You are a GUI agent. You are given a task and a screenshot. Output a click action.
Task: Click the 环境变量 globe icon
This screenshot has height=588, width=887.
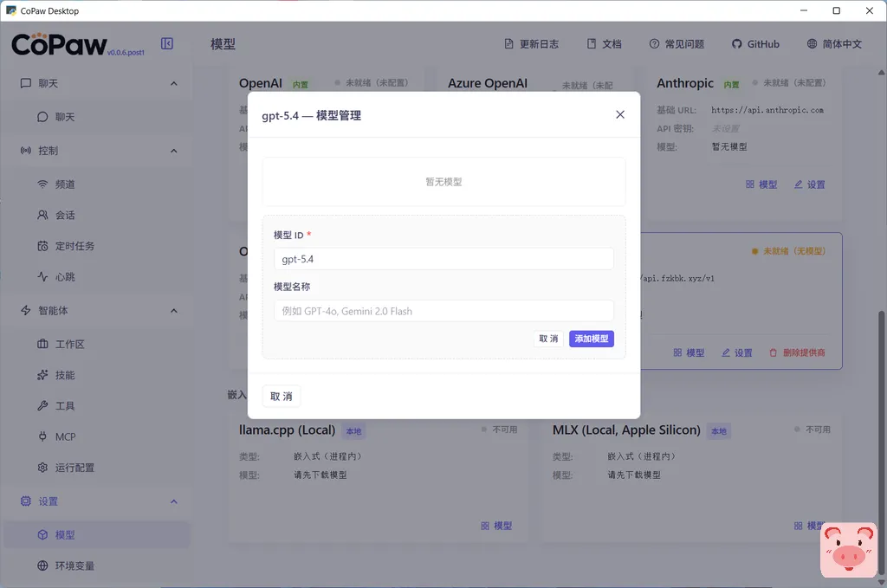point(42,565)
